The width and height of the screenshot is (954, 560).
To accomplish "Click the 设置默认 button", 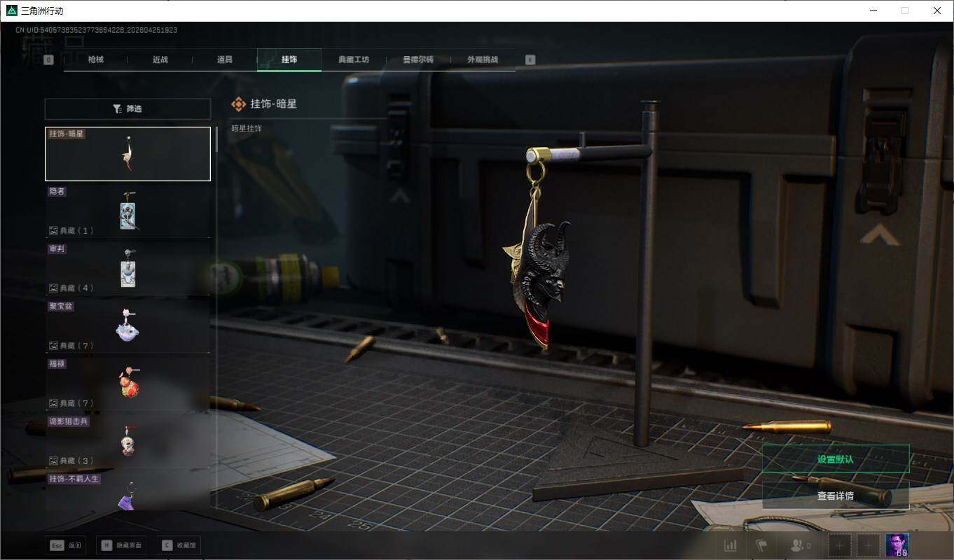I will pyautogui.click(x=835, y=459).
